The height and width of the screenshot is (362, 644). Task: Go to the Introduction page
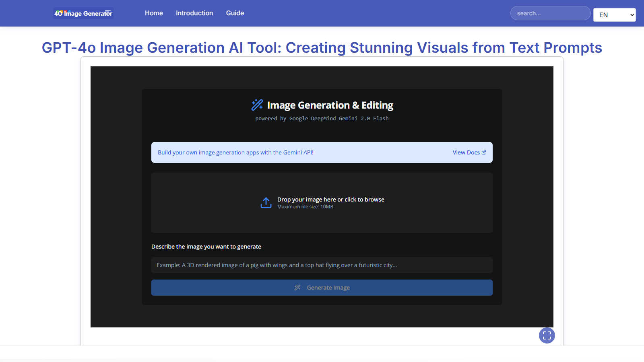click(x=194, y=13)
